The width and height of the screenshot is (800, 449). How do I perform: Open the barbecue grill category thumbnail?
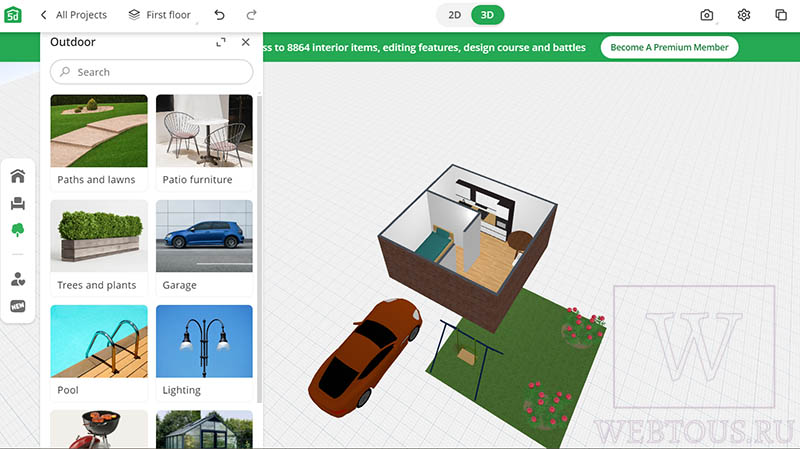pos(99,430)
